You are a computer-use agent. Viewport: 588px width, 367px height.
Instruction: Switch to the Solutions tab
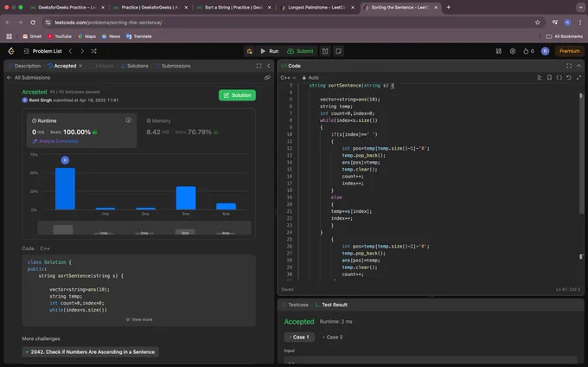pyautogui.click(x=135, y=66)
